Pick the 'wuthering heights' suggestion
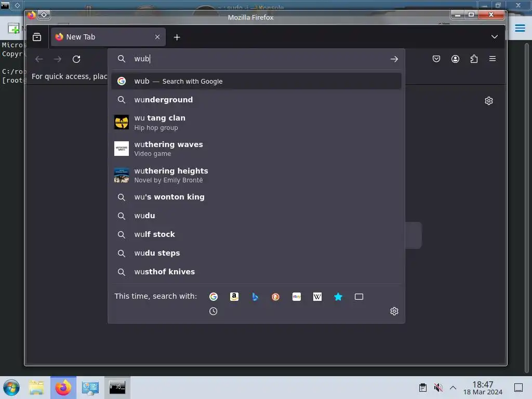 tap(256, 175)
